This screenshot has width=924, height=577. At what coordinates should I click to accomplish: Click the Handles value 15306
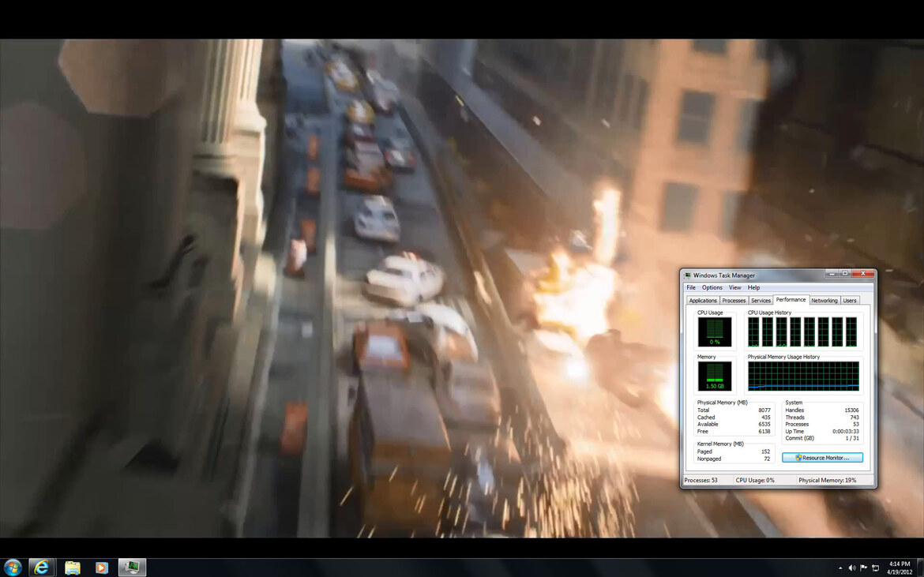[851, 410]
